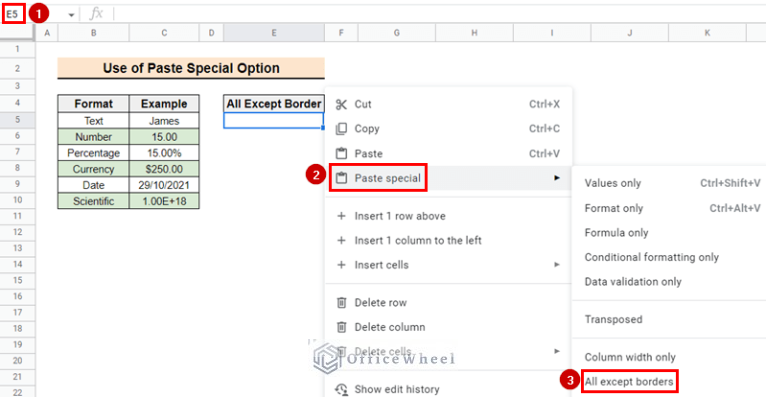Expand the Paste special submenu arrow
Viewport: 766px width, 397px height.
click(556, 178)
